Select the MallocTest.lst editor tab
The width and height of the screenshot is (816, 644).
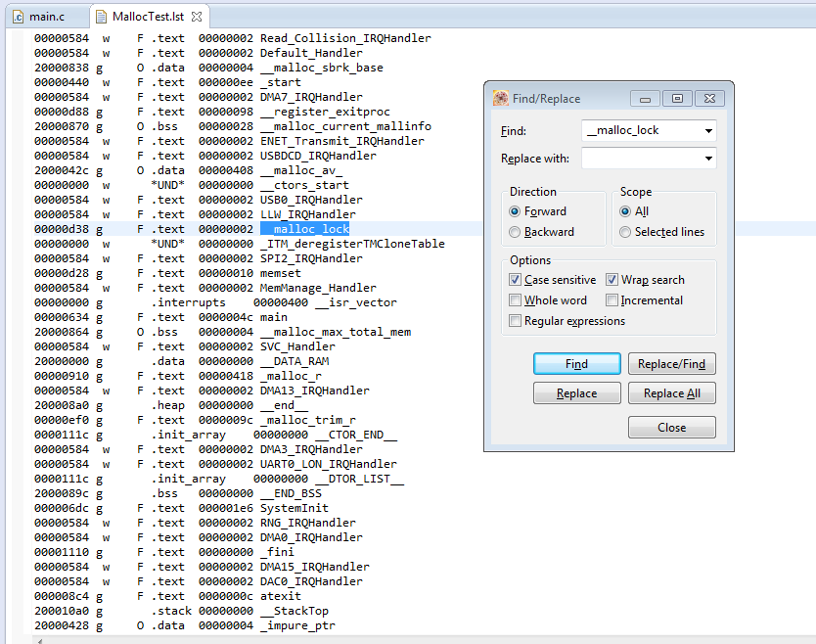coord(148,17)
